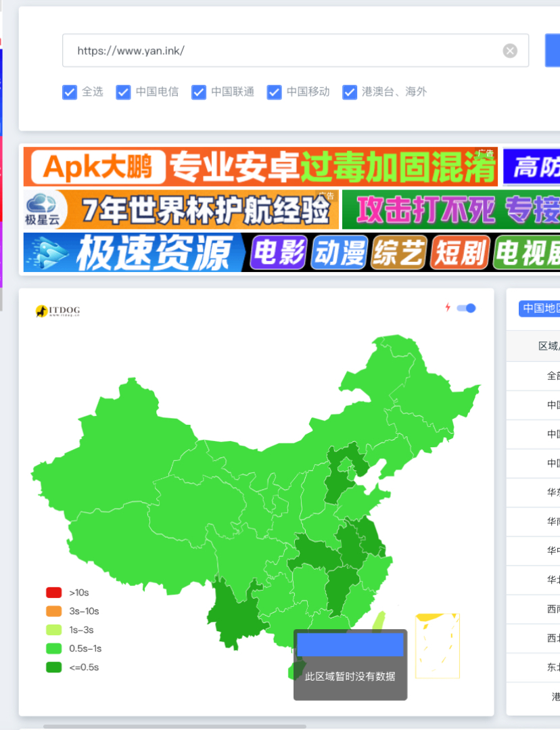Screen dimensions: 560x730
Task: Open the 极星云 世界杯护航 ad banner
Action: (181, 210)
